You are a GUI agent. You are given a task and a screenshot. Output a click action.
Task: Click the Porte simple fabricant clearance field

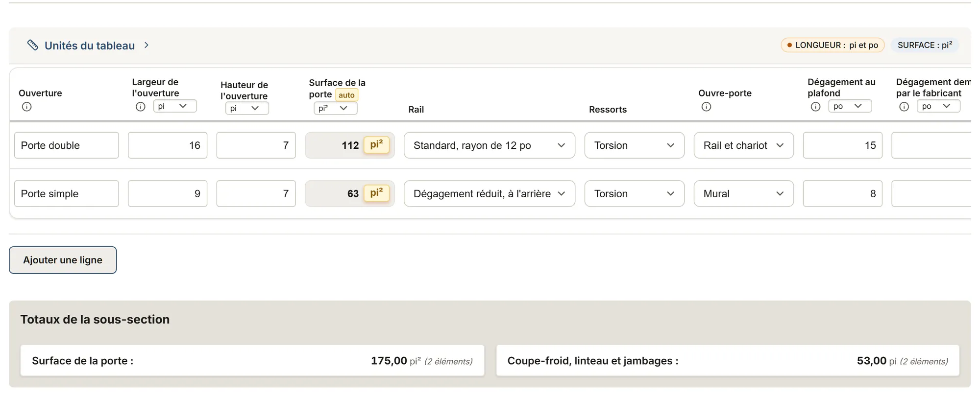coord(931,194)
